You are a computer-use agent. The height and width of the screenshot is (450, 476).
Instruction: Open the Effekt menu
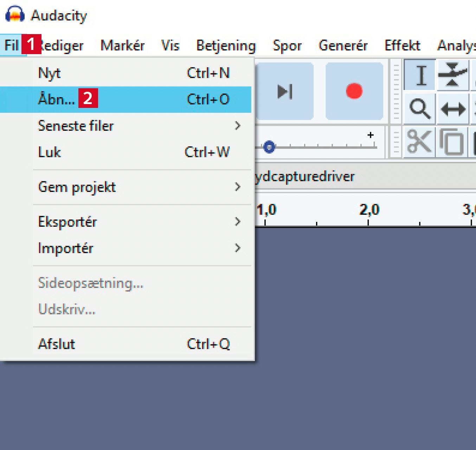402,46
